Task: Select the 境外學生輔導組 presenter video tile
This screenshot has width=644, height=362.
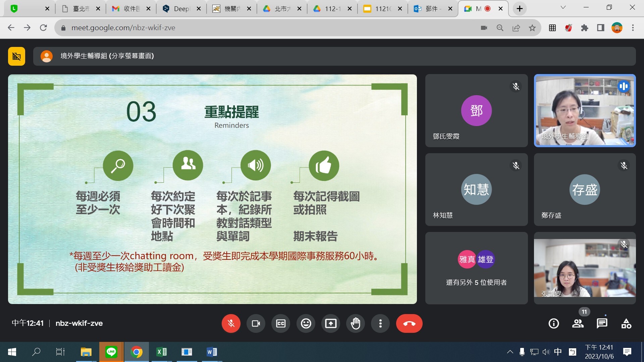Action: pyautogui.click(x=585, y=111)
